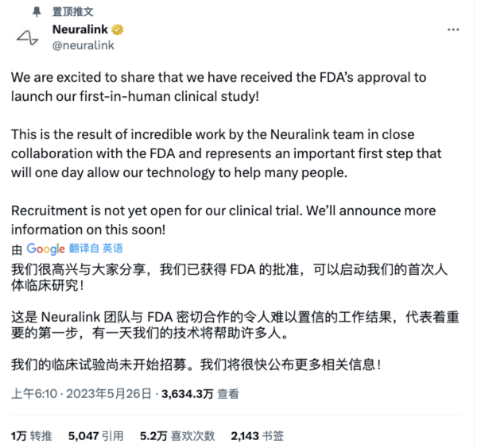Click the gold verified badge
Viewport: 485px width, 448px height.
coord(117,29)
